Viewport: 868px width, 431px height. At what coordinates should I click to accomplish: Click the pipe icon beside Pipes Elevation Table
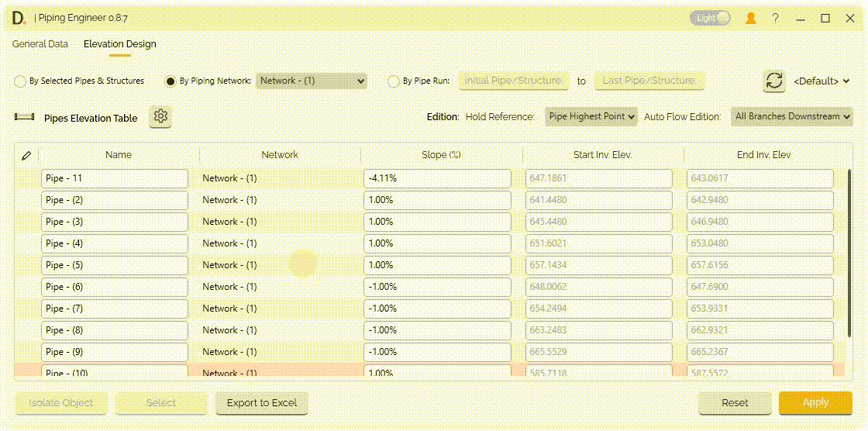click(25, 118)
